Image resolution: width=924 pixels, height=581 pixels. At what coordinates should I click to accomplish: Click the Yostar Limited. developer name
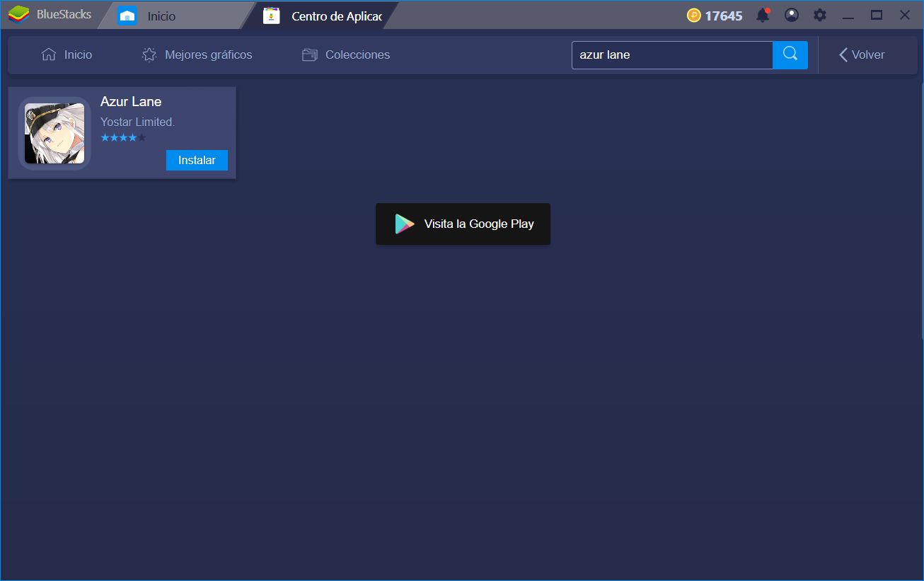(x=137, y=122)
